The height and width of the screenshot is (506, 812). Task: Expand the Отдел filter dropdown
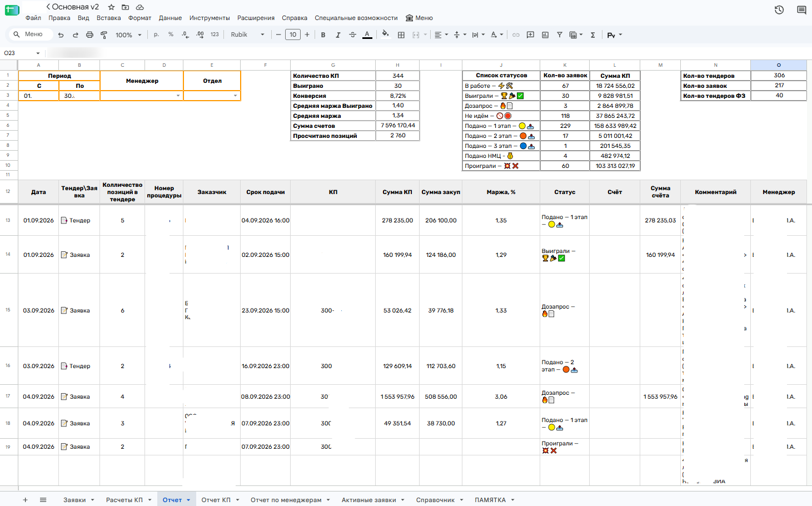point(236,96)
